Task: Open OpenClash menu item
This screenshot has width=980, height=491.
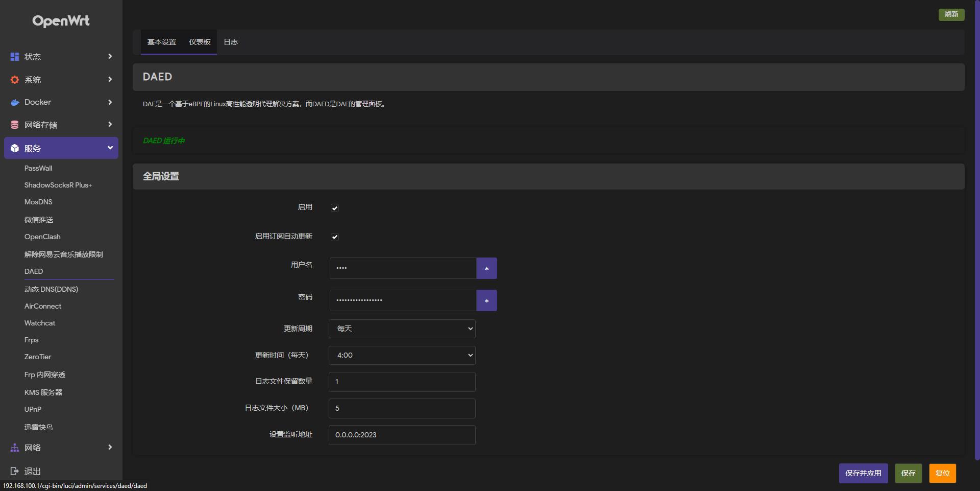Action: (42, 237)
